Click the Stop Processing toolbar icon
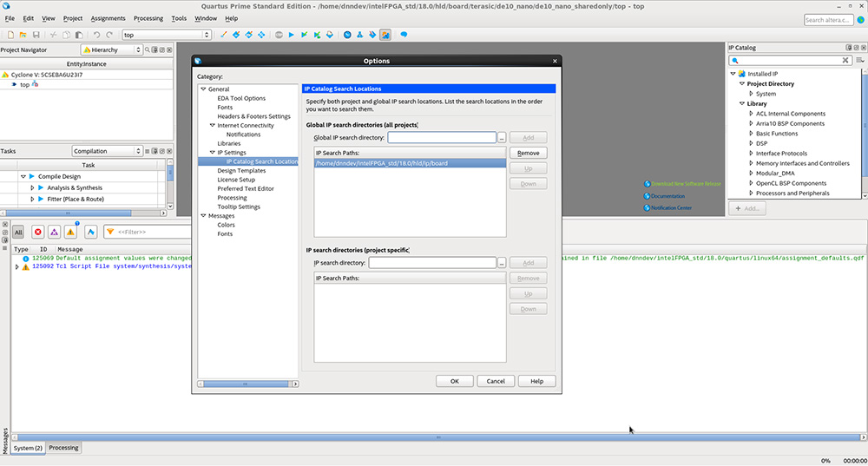The height and width of the screenshot is (466, 868). pyautogui.click(x=279, y=35)
